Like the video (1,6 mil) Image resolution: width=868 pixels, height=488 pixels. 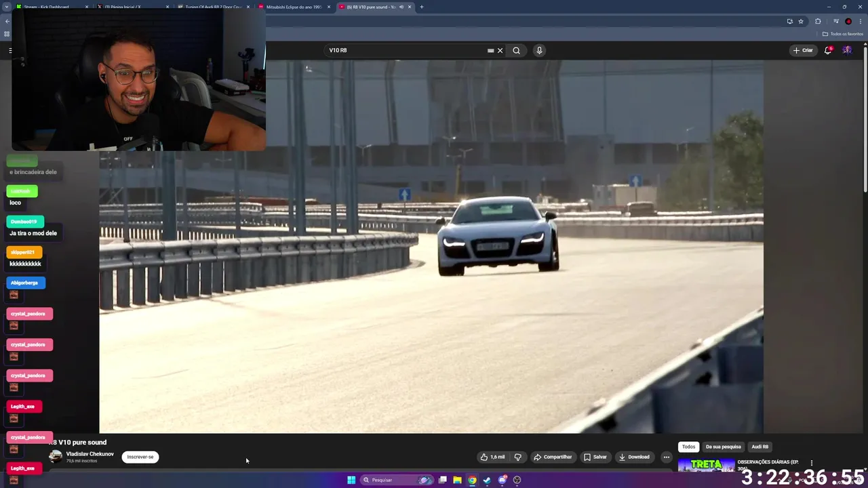[493, 457]
